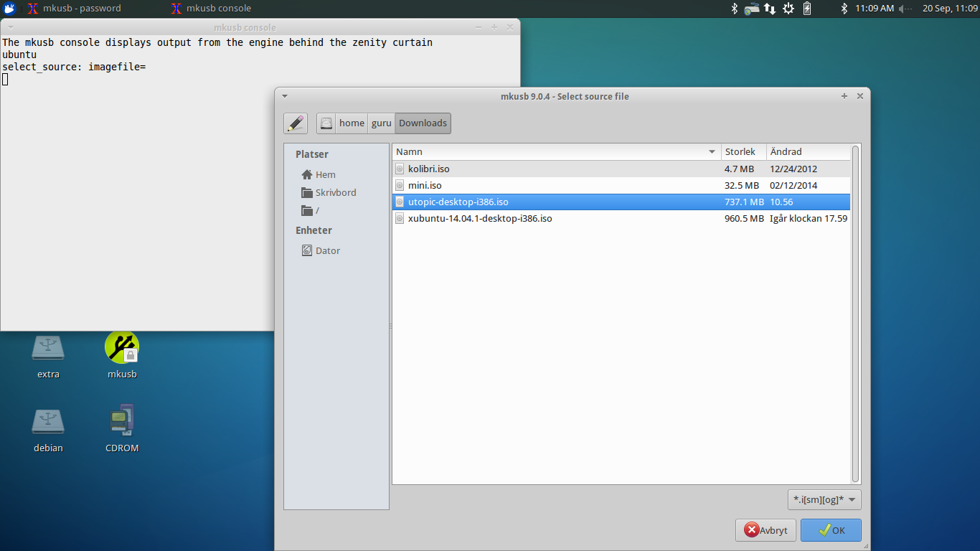Click the disc icon of xubuntu-14.04.1-desktop-i386.iso

400,219
